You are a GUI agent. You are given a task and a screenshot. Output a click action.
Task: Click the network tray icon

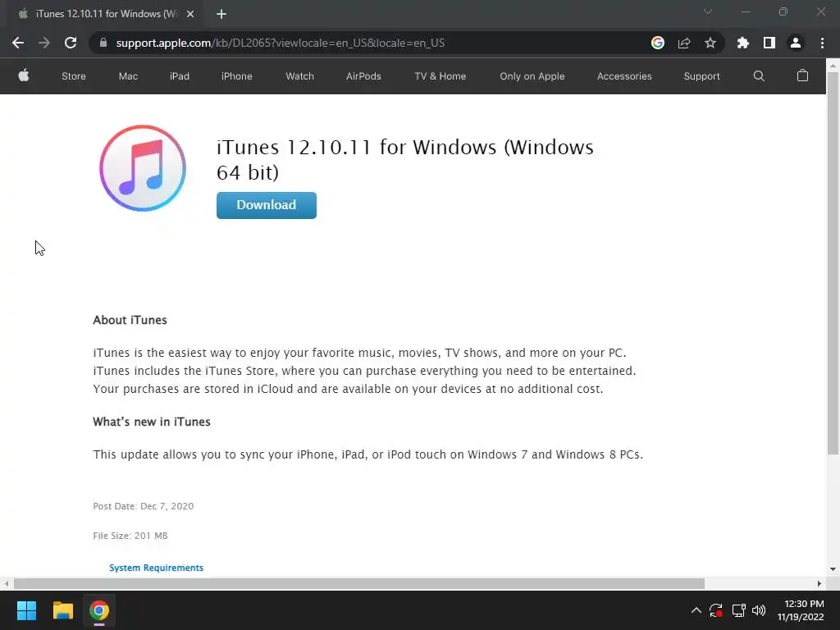pos(738,610)
